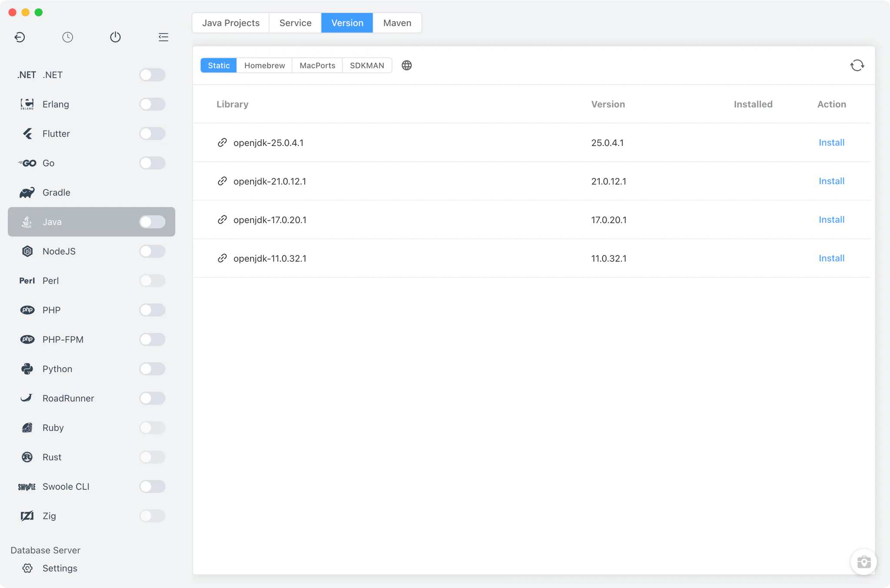Screen dimensions: 890x588
Task: Install openjdk-21.0.12.1
Action: 831,181
